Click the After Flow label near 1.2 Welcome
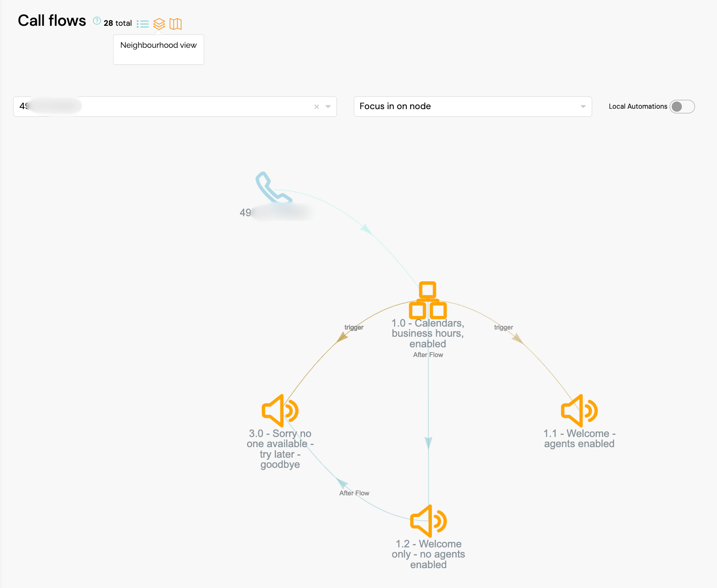717x588 pixels. 354,493
